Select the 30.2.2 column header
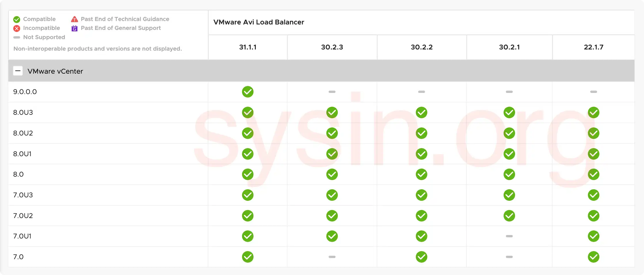Viewport: 644px width, 275px height. [422, 47]
